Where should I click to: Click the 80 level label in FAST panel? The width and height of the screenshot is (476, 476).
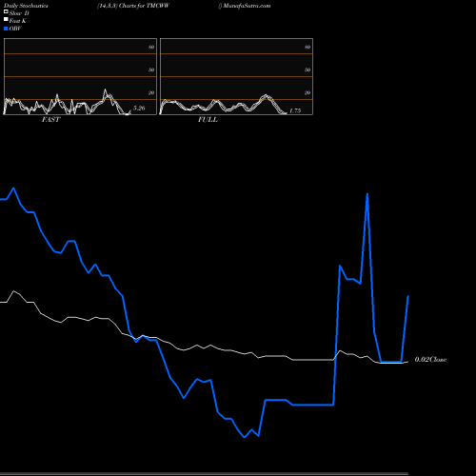point(151,47)
